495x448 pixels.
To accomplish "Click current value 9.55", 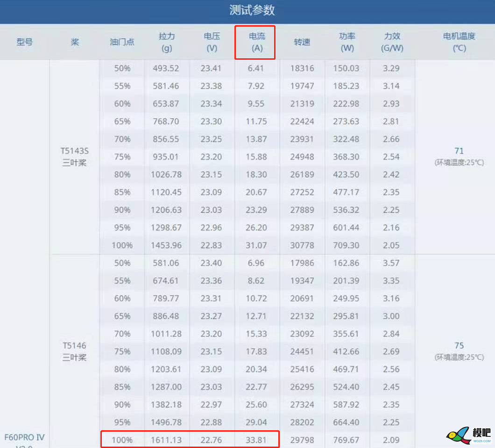I will (256, 104).
